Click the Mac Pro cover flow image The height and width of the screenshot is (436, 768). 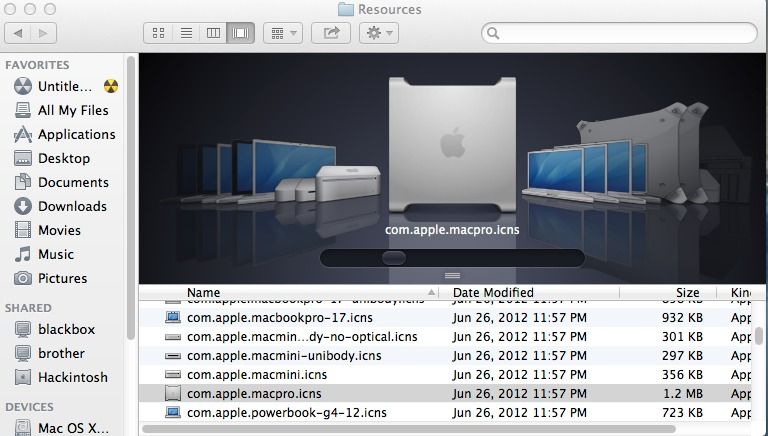[452, 144]
